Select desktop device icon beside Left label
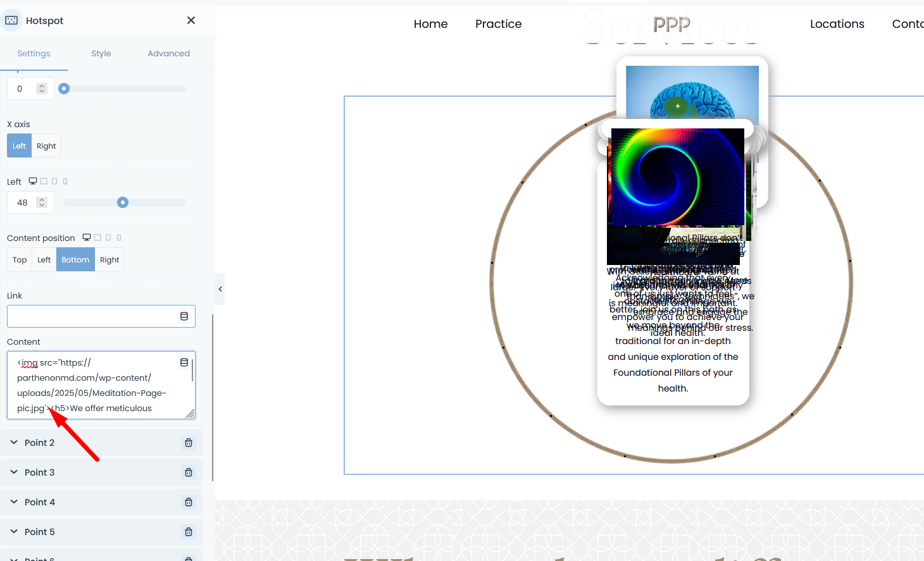Viewport: 924px width, 561px height. point(33,182)
